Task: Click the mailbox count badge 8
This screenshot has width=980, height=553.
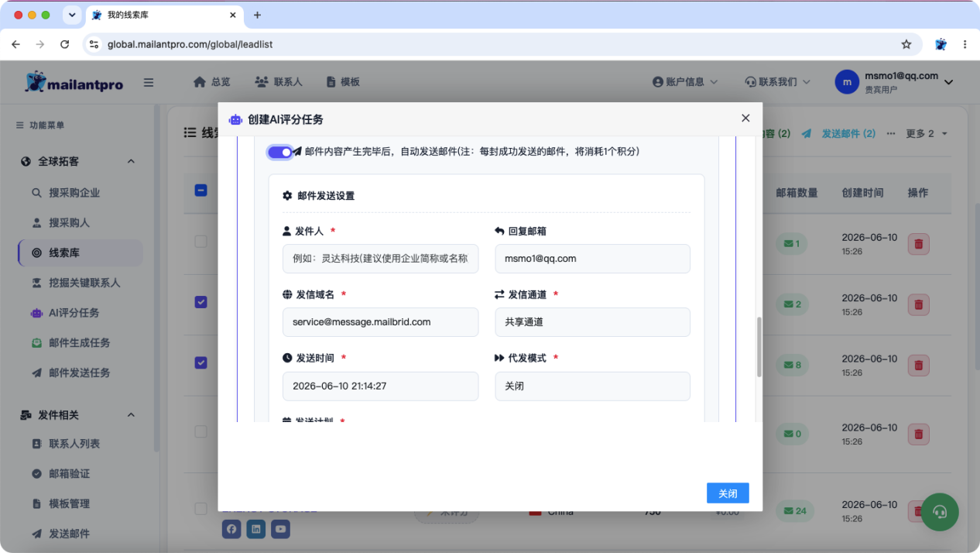Action: coord(793,365)
